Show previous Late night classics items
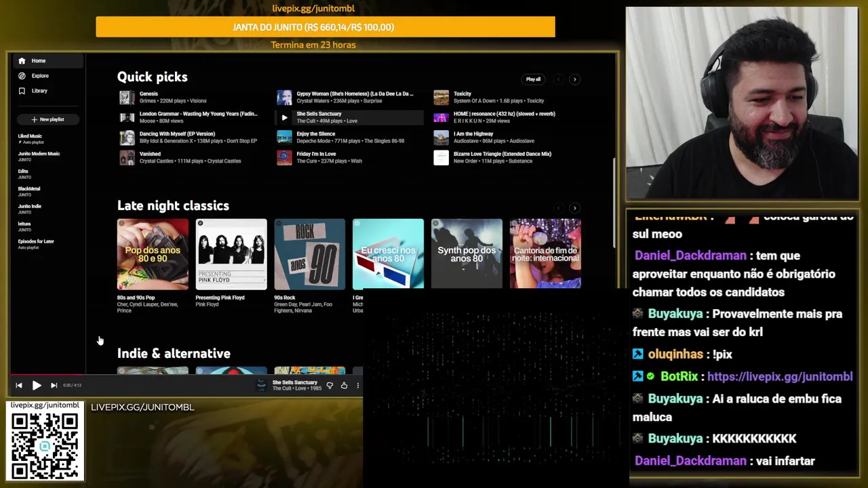 (x=558, y=208)
